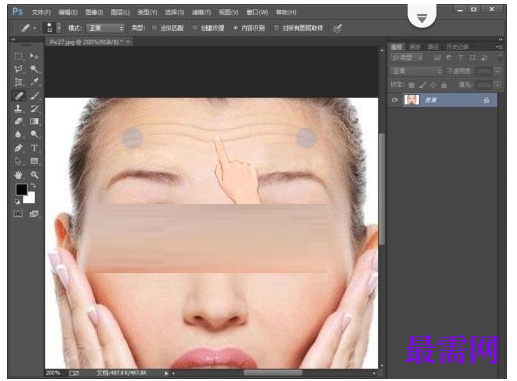Filter layers by type layer icon
Viewport: 517px width, 381px height.
461,58
